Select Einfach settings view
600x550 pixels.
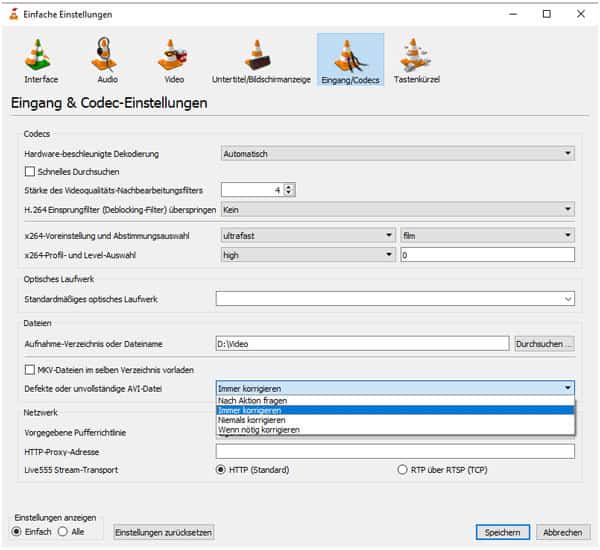point(16,532)
